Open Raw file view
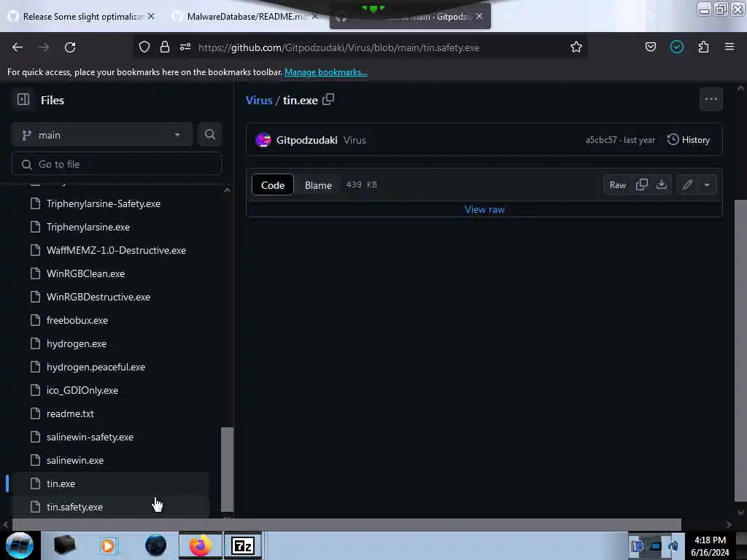747x560 pixels. click(617, 184)
